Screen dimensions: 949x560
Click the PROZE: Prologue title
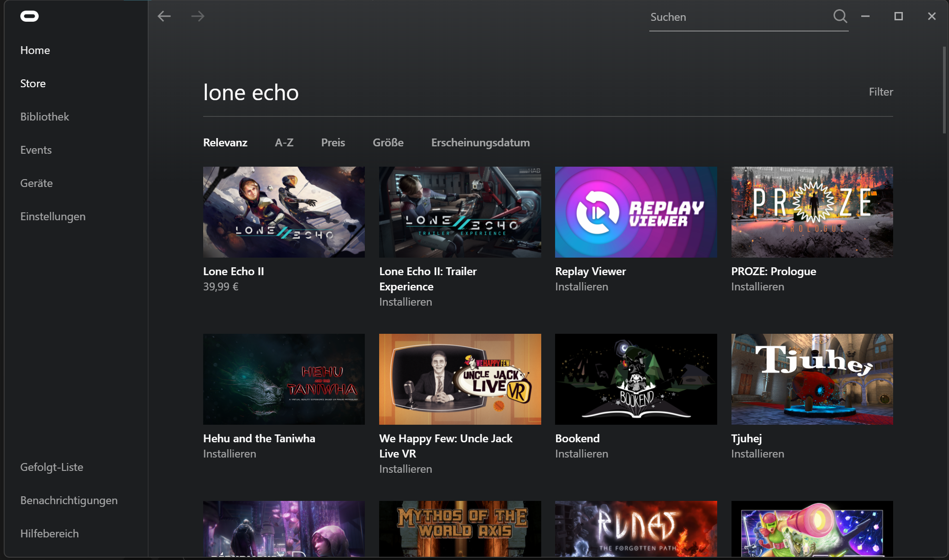774,271
